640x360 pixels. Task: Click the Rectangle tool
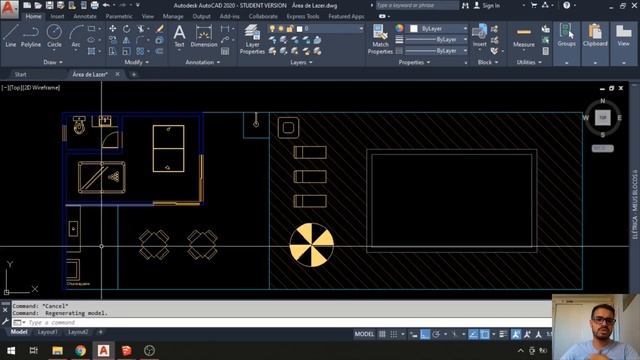[x=91, y=29]
